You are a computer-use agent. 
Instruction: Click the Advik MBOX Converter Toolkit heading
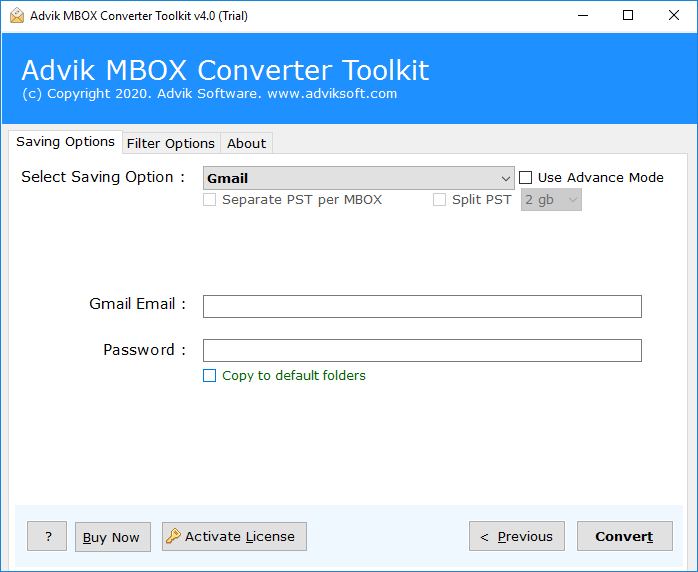[x=225, y=70]
